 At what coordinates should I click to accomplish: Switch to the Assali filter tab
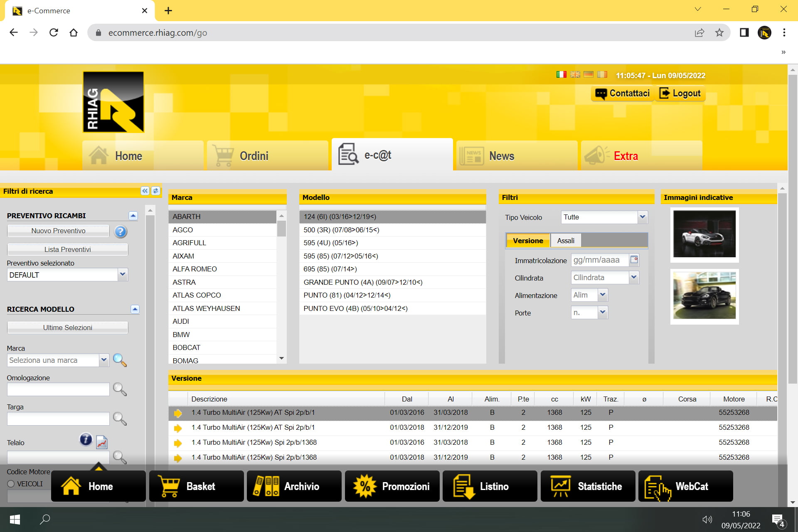click(x=566, y=241)
